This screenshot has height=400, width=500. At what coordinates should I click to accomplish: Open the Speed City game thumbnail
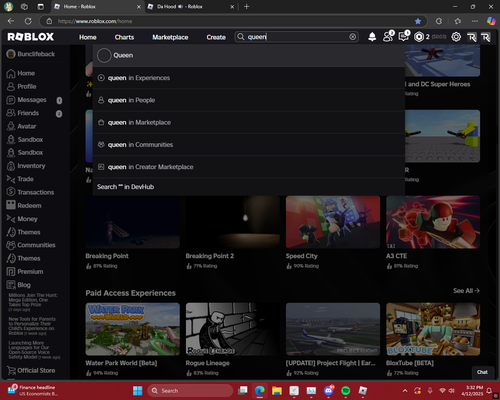(333, 222)
